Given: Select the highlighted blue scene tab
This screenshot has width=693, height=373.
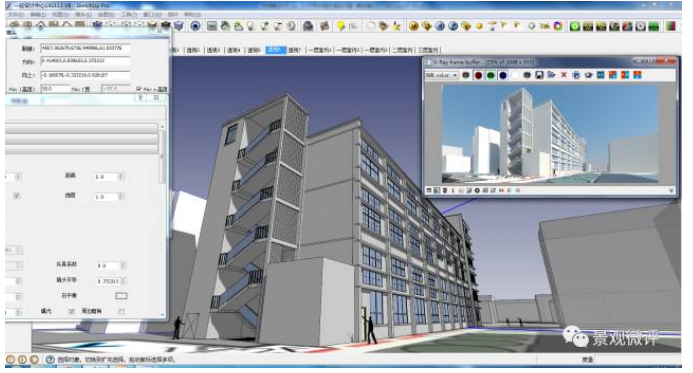Looking at the screenshot, I should [x=275, y=50].
